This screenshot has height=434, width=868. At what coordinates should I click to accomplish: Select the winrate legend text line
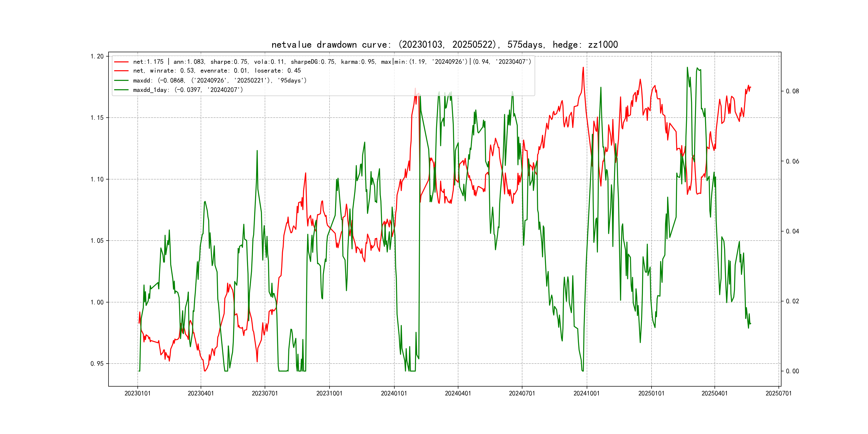[x=217, y=71]
